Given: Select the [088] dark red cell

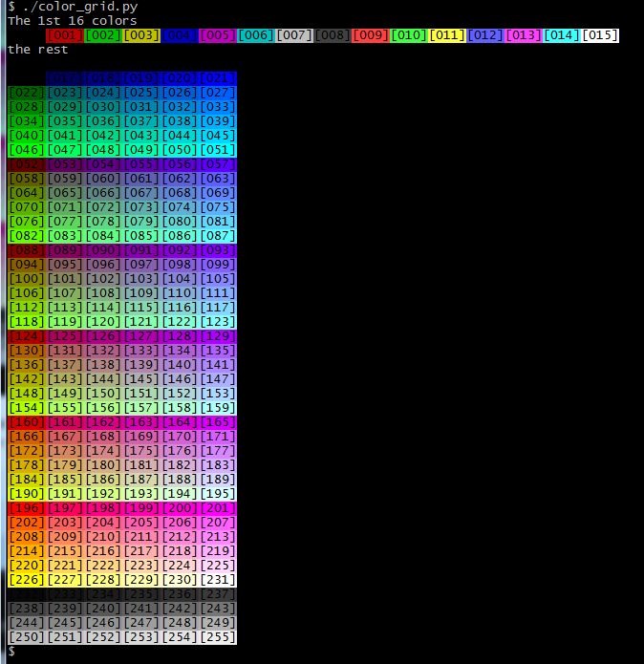Looking at the screenshot, I should (27, 250).
